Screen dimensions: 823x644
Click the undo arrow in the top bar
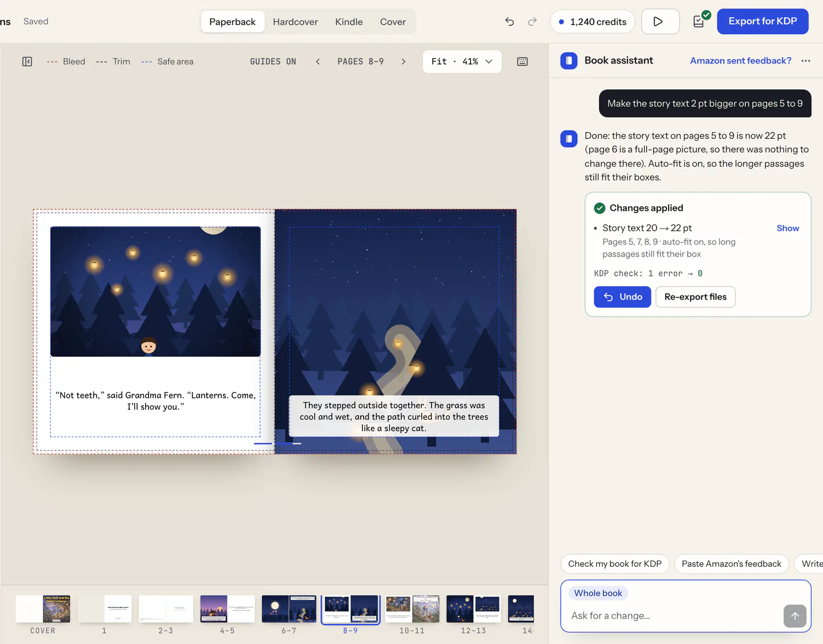[510, 22]
